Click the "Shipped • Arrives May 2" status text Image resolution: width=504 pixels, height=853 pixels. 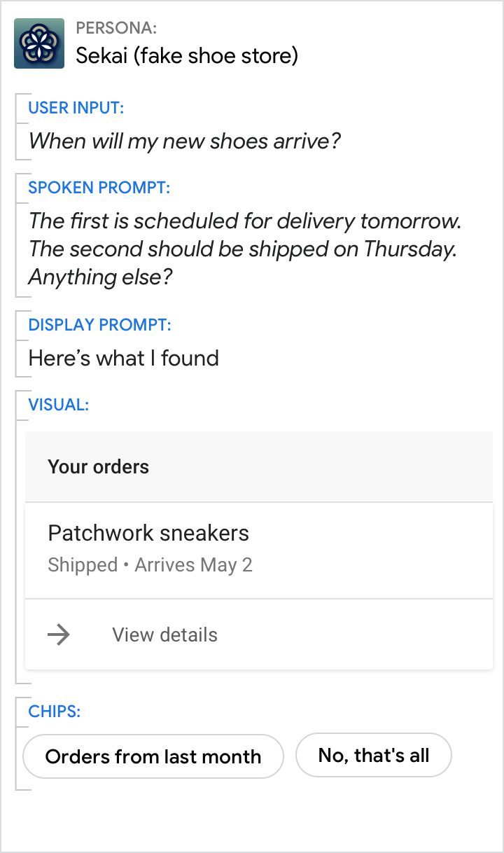[150, 565]
